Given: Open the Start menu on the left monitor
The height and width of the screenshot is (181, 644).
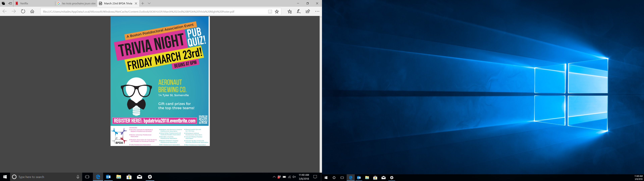Looking at the screenshot, I should (x=5, y=177).
